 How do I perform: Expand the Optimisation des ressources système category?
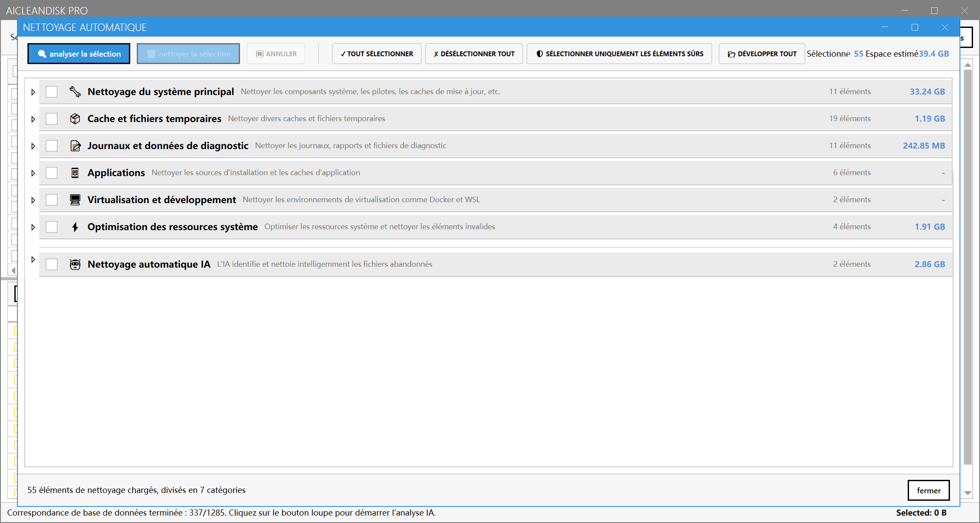point(33,227)
